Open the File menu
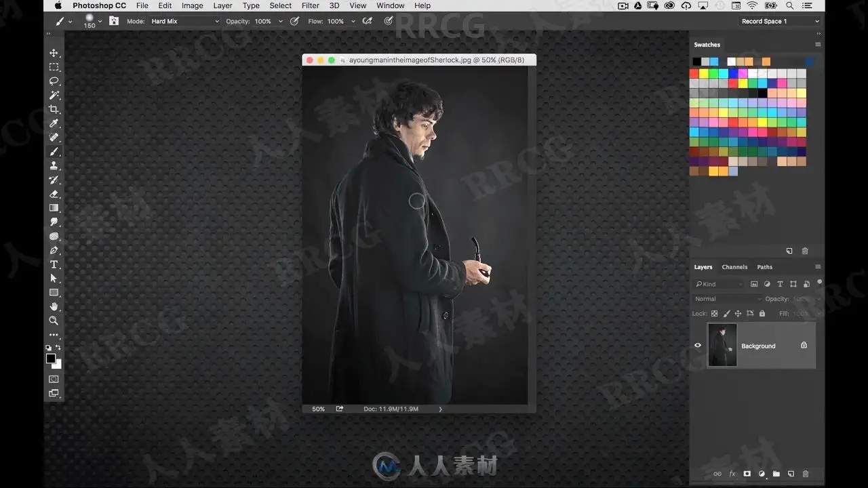Screen dimensions: 868x488 pyautogui.click(x=142, y=5)
